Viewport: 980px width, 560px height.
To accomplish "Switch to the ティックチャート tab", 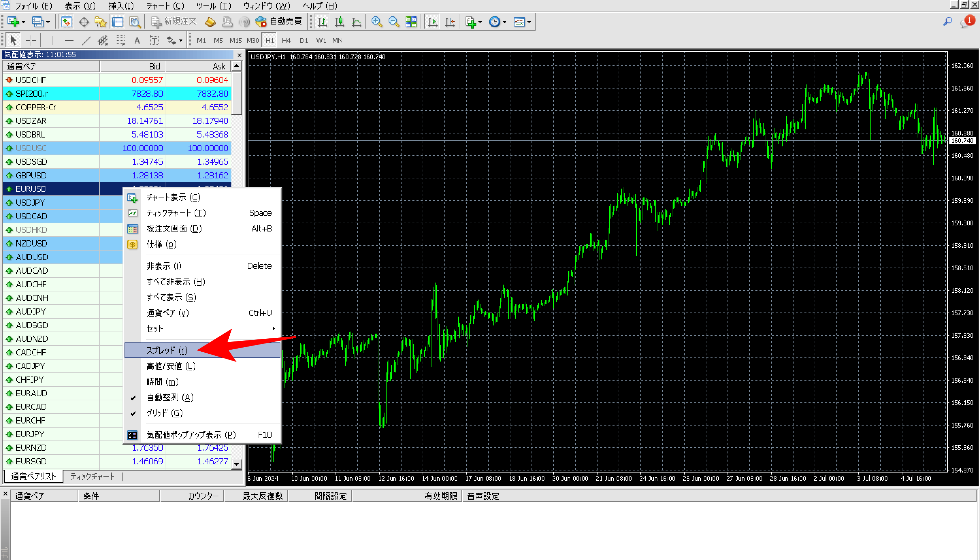I will tap(92, 477).
